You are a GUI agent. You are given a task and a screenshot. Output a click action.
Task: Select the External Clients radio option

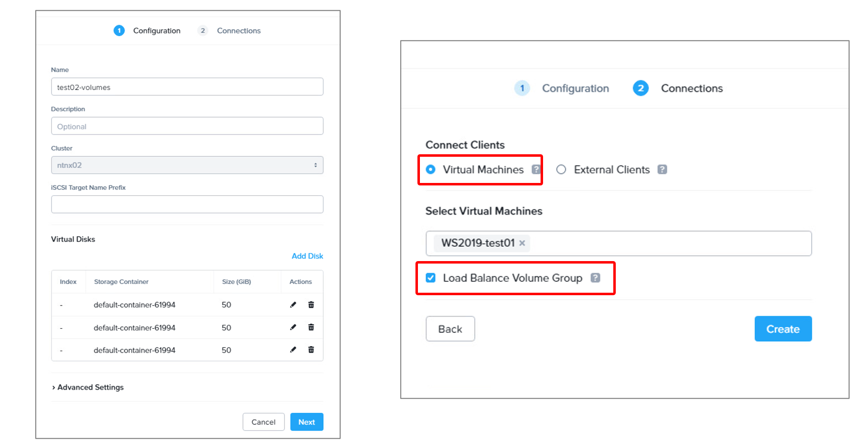pyautogui.click(x=561, y=170)
